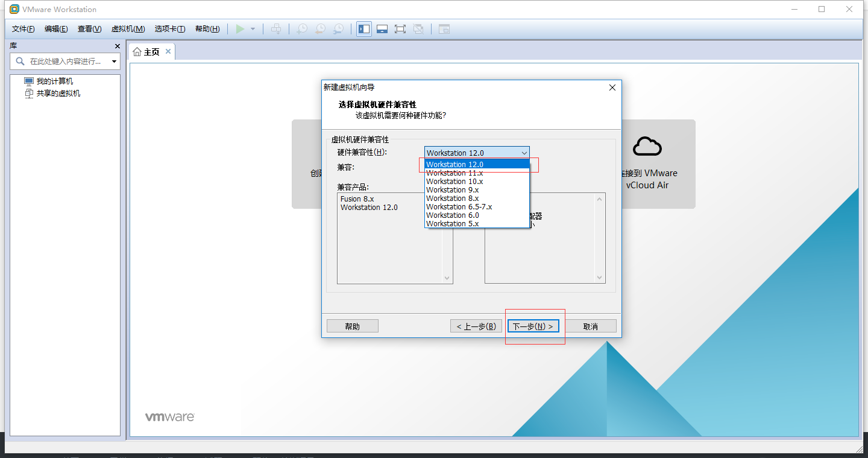Screen dimensions: 868x458
Task: Close the 主页 tab with its X
Action: (168, 51)
